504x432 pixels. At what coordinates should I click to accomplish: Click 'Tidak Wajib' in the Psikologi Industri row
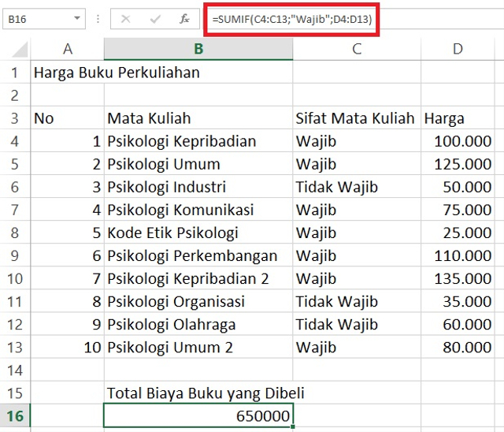click(x=357, y=187)
